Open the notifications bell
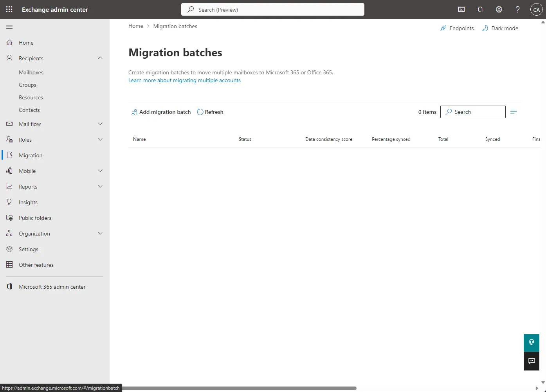 click(480, 9)
